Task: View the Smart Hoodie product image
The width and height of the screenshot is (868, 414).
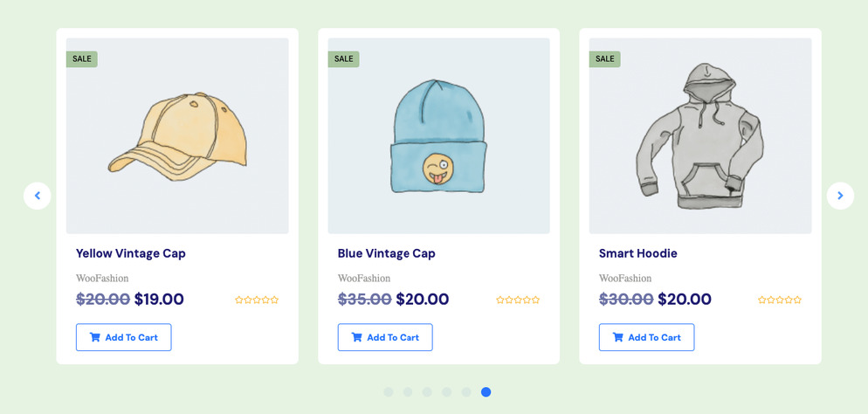Action: pos(700,135)
